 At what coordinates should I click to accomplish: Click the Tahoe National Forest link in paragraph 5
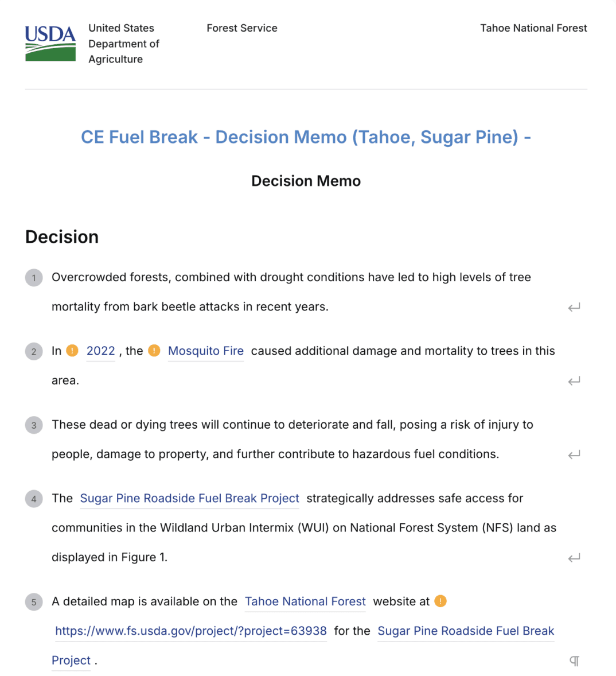(x=305, y=601)
